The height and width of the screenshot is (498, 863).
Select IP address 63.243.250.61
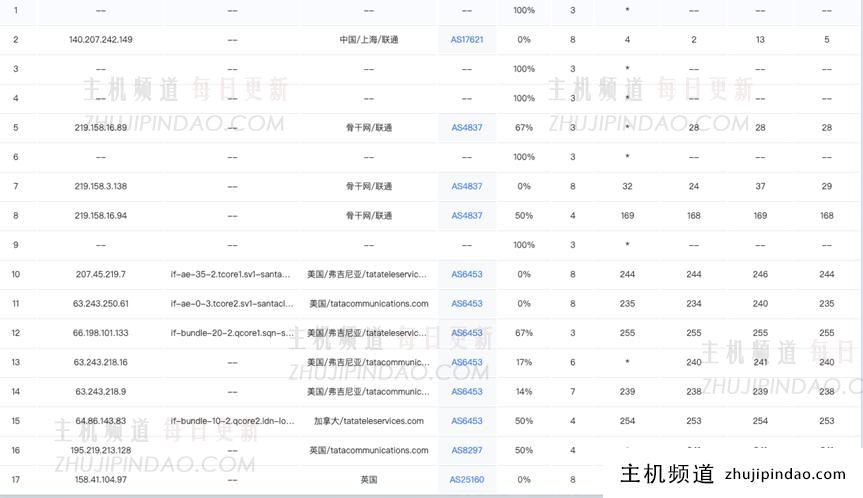(101, 304)
